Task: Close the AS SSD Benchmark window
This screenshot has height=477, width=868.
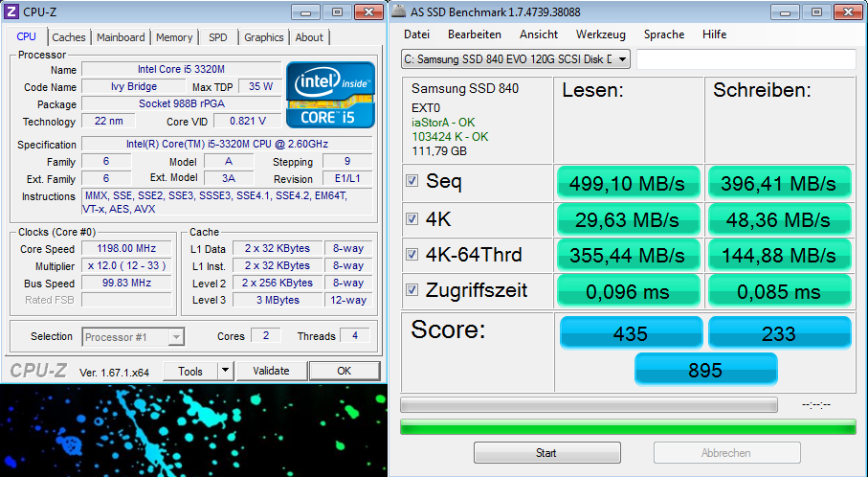Action: (848, 11)
